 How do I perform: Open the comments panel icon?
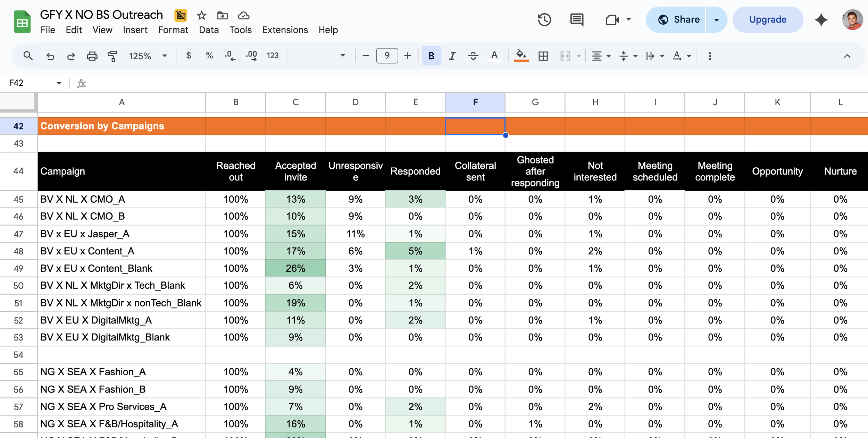[x=577, y=20]
